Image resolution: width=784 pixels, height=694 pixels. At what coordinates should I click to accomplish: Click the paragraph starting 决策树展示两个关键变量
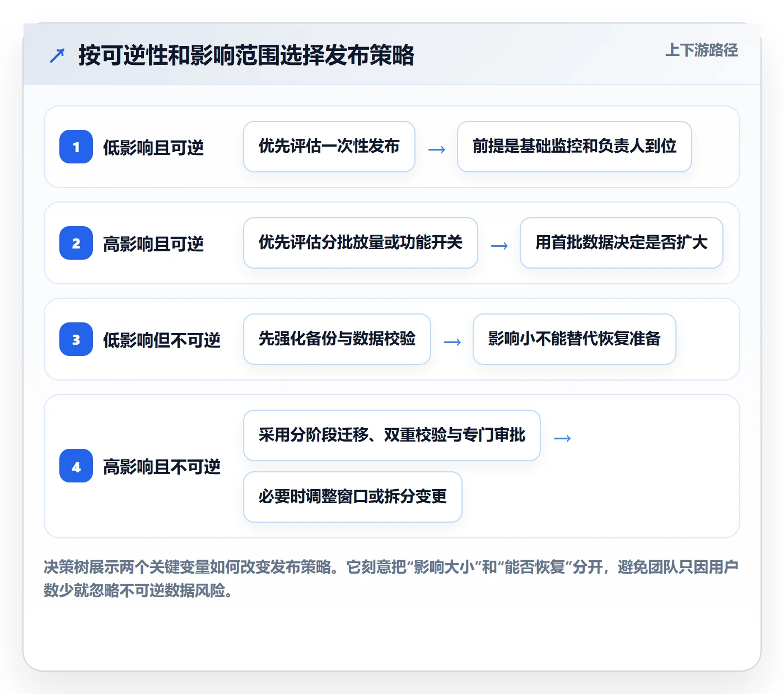[x=391, y=579]
